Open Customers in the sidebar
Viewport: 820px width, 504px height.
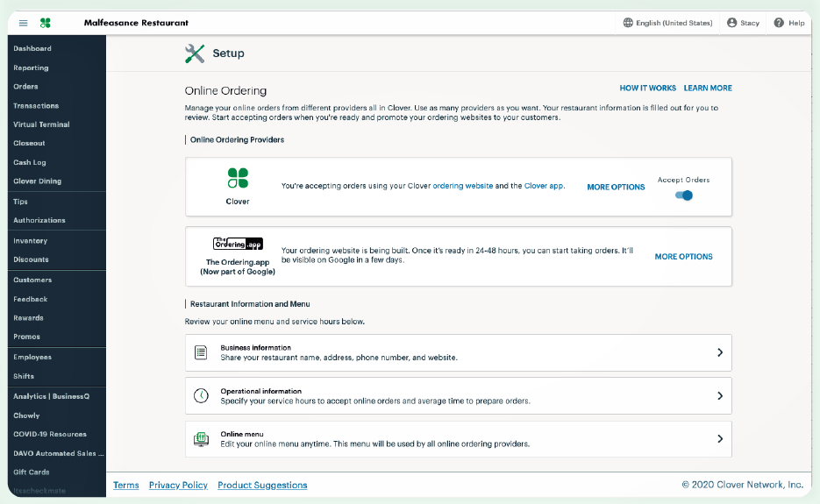click(33, 280)
